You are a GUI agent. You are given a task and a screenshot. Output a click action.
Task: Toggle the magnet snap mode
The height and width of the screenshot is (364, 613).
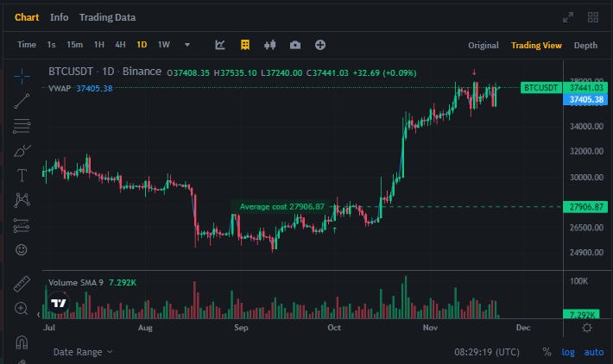point(22,342)
